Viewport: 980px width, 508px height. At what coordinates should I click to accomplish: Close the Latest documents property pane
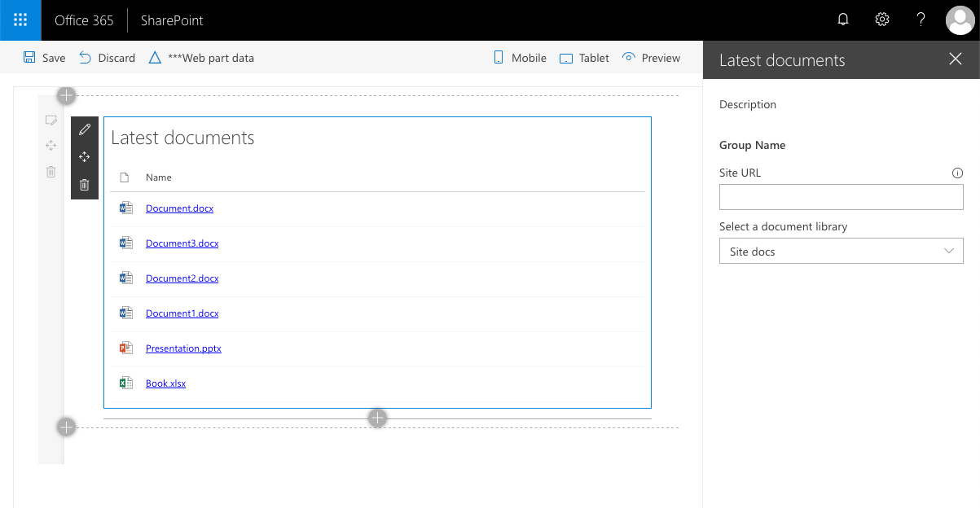click(x=956, y=59)
